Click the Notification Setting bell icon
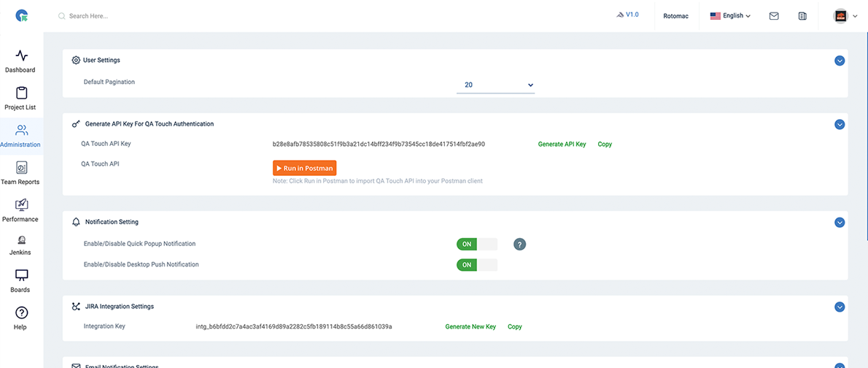This screenshot has height=368, width=868. coord(77,222)
